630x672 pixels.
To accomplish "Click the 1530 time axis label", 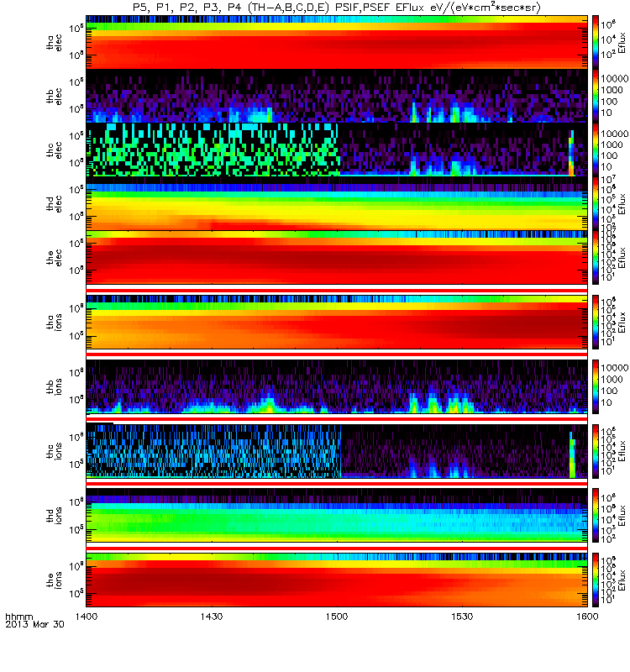I will click(x=462, y=617).
